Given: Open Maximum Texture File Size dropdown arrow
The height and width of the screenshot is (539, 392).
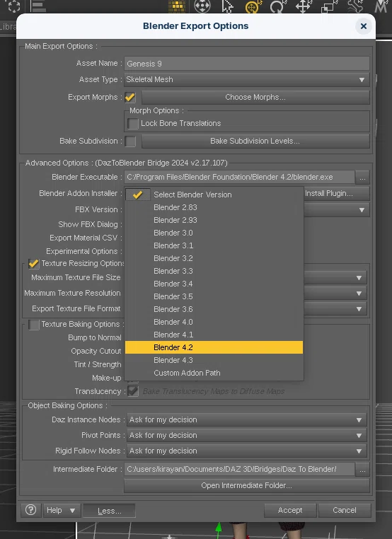Looking at the screenshot, I should (x=359, y=277).
